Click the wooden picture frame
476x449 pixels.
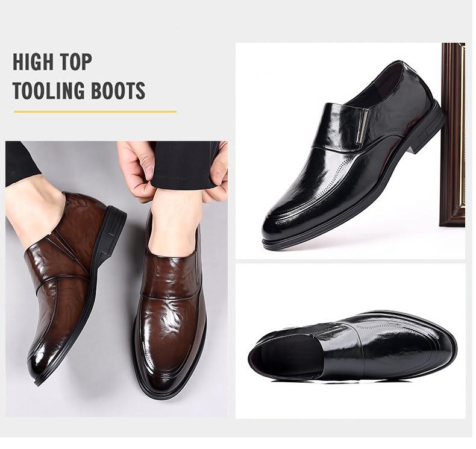tap(453, 135)
